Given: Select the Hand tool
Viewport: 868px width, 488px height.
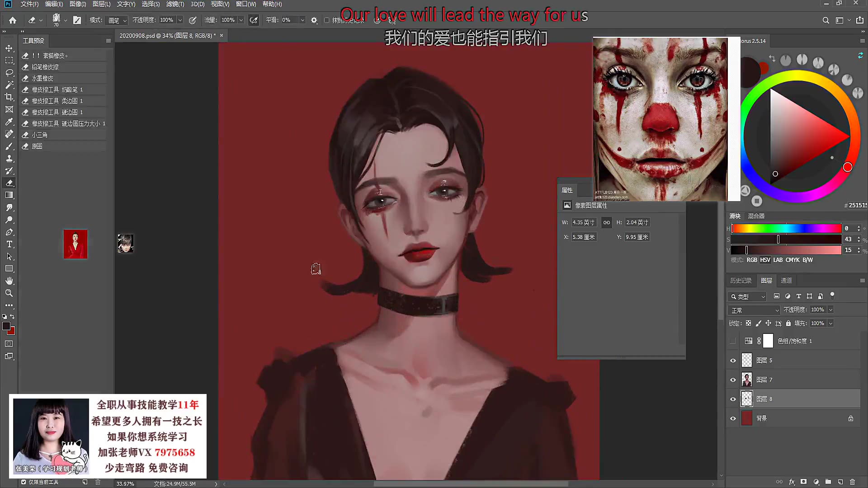Looking at the screenshot, I should [x=9, y=281].
